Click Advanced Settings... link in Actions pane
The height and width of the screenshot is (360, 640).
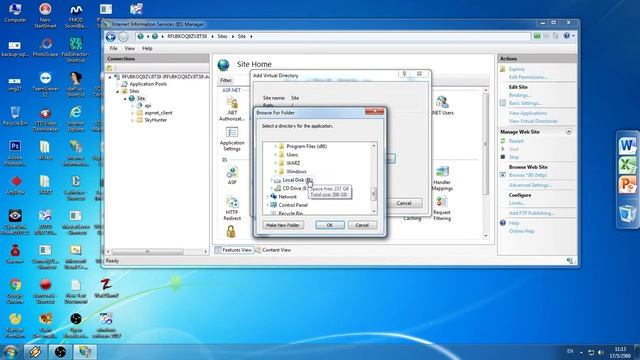(530, 185)
